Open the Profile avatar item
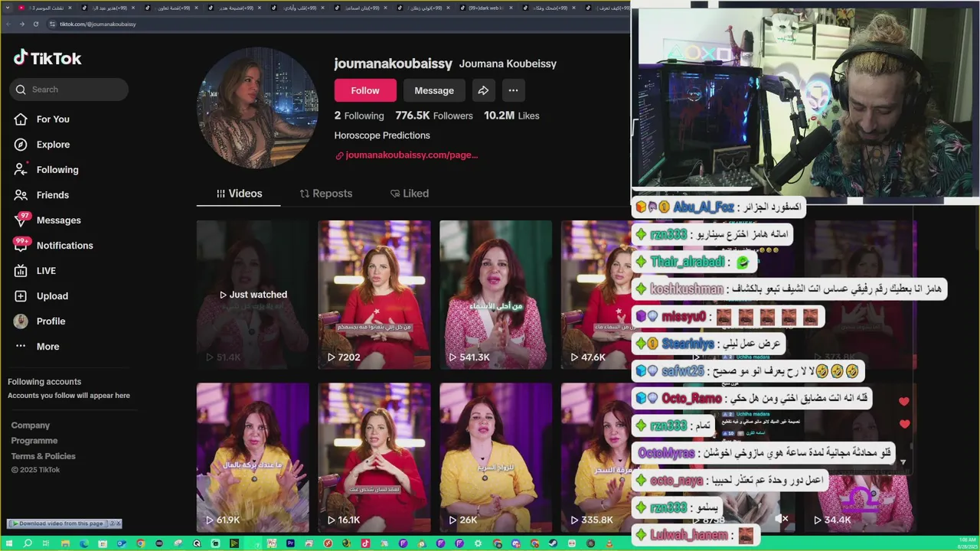The width and height of the screenshot is (980, 551). [x=40, y=321]
